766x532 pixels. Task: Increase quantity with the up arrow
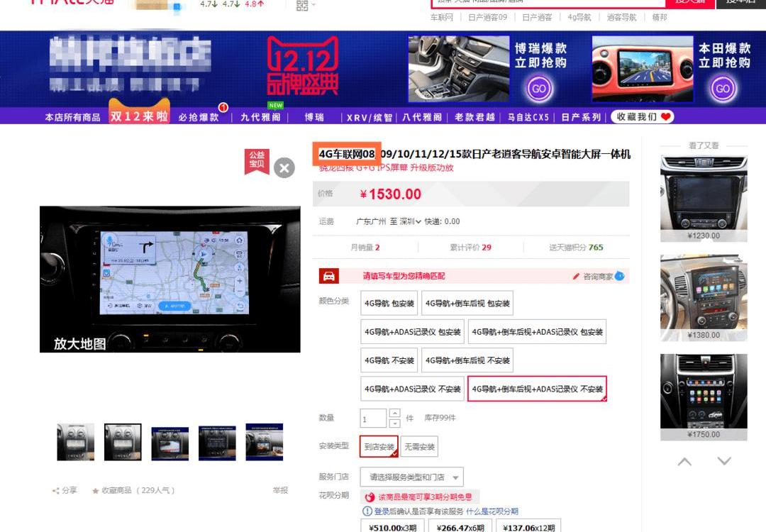pyautogui.click(x=395, y=413)
